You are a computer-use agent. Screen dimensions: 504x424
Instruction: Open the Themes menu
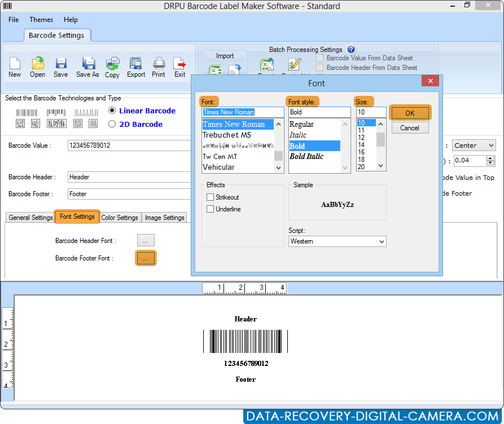click(41, 19)
